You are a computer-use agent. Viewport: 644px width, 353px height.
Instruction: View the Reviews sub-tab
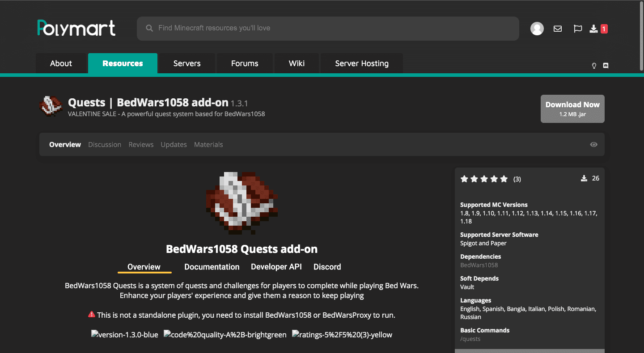point(141,144)
